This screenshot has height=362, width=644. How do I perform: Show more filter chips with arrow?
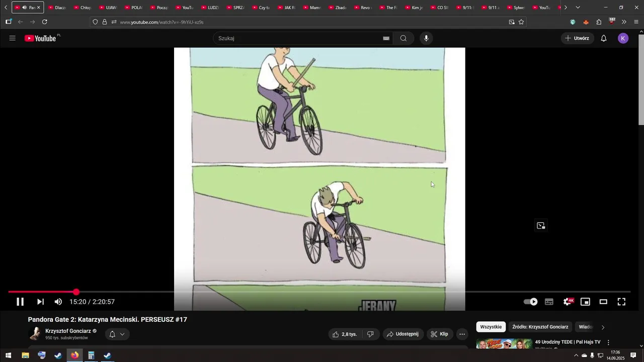(603, 327)
